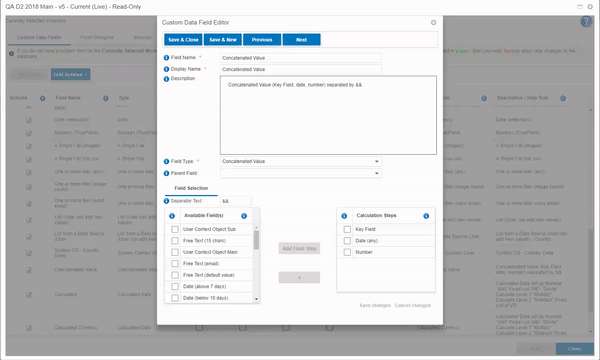Click the Cancel changes link
The width and height of the screenshot is (600, 360).
coord(412,305)
